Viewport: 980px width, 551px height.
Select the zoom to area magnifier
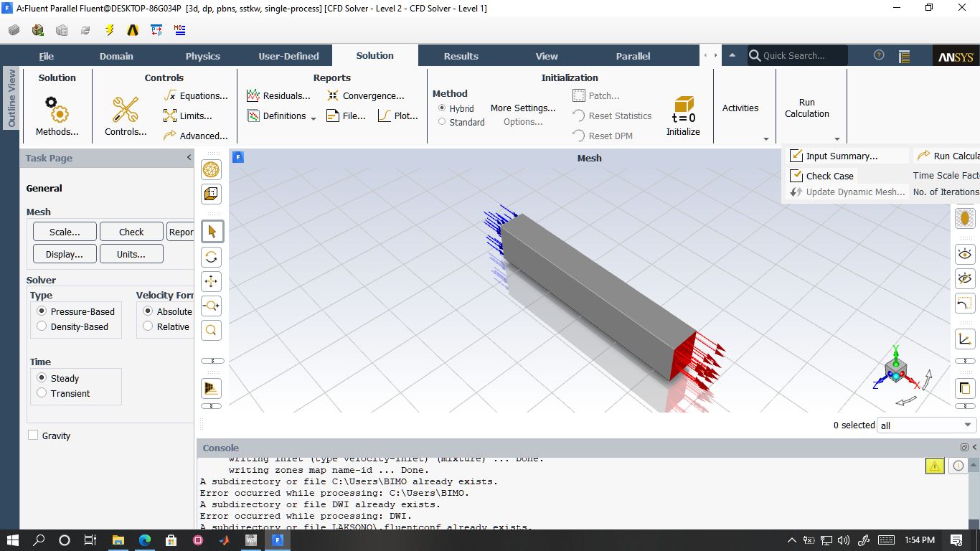(x=211, y=330)
